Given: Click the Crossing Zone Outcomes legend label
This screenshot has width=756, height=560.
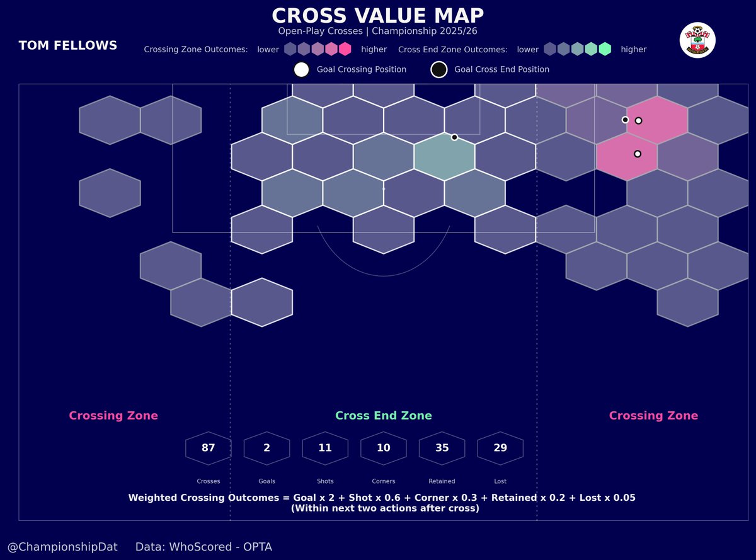Looking at the screenshot, I should tap(196, 49).
